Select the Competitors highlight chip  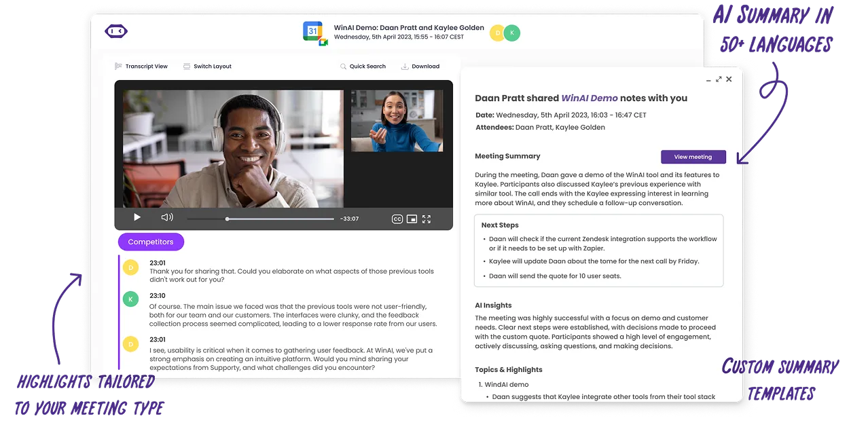tap(151, 242)
